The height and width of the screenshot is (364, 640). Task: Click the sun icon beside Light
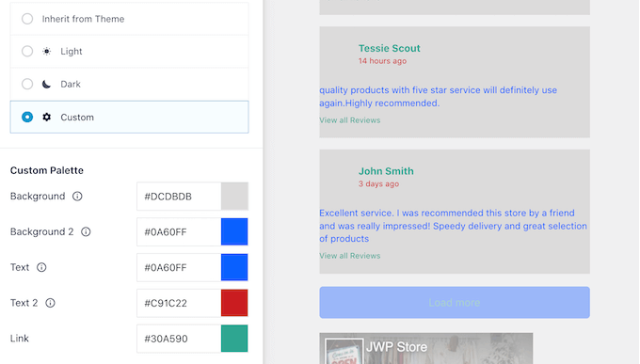(x=46, y=52)
